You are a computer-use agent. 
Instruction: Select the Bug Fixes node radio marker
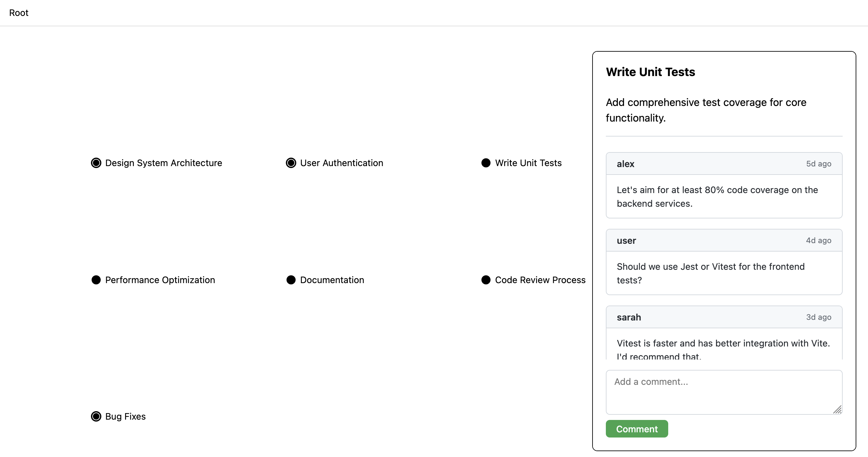point(96,416)
